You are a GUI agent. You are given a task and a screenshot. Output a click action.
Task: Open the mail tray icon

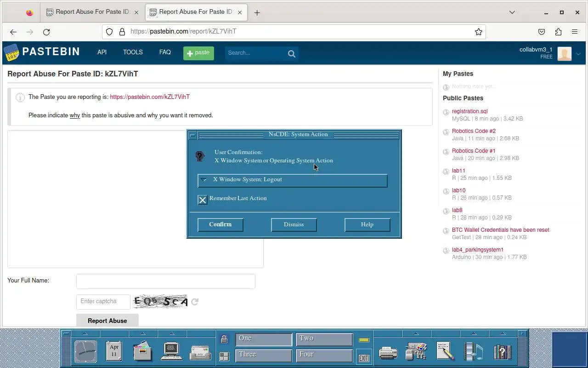200,353
